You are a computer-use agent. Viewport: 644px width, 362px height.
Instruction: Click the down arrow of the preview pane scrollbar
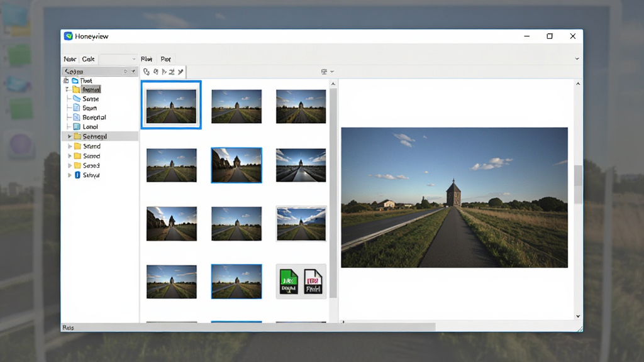pyautogui.click(x=578, y=316)
